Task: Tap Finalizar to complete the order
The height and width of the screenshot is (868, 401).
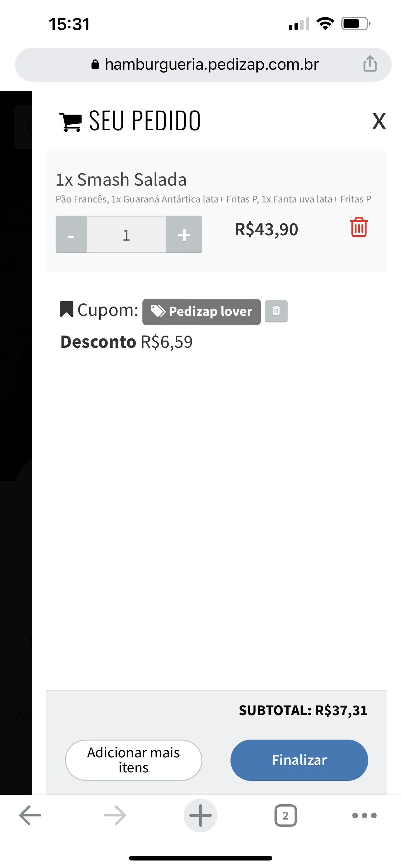Action: [299, 760]
